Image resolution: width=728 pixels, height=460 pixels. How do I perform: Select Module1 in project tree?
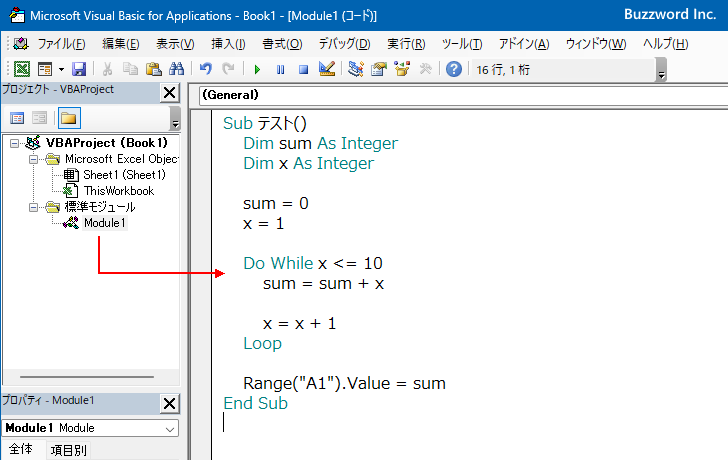[x=104, y=223]
